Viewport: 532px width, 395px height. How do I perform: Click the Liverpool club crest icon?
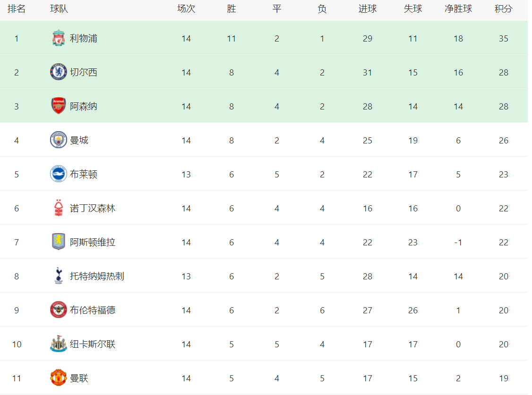point(59,38)
